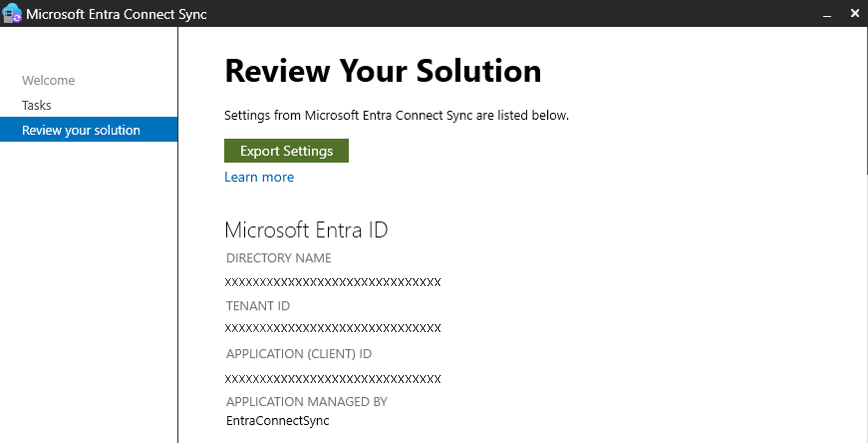
Task: Click the Entra Connect Sync app icon
Action: coord(12,13)
